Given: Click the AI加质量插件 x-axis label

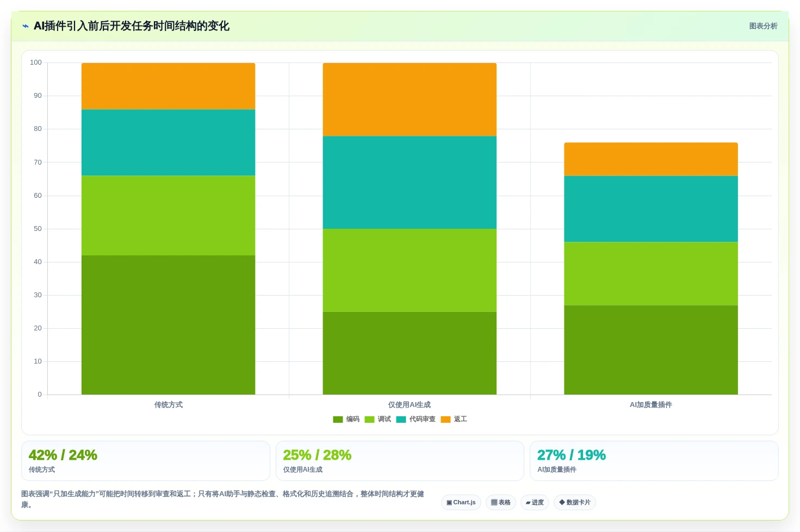Looking at the screenshot, I should point(651,405).
